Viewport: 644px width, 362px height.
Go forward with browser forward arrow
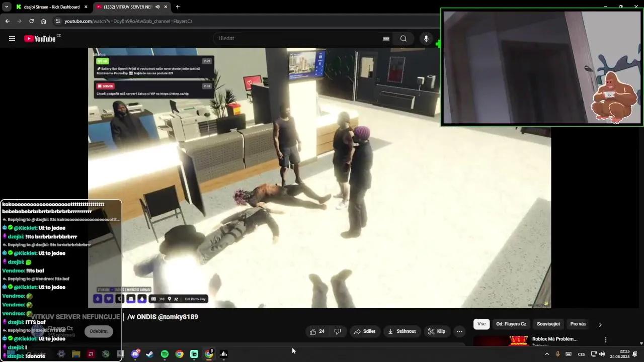tap(19, 21)
